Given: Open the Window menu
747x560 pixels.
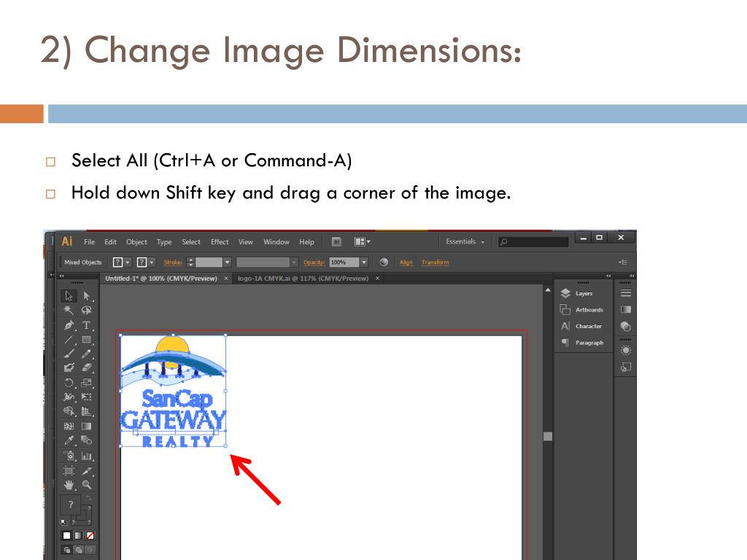Looking at the screenshot, I should (276, 242).
